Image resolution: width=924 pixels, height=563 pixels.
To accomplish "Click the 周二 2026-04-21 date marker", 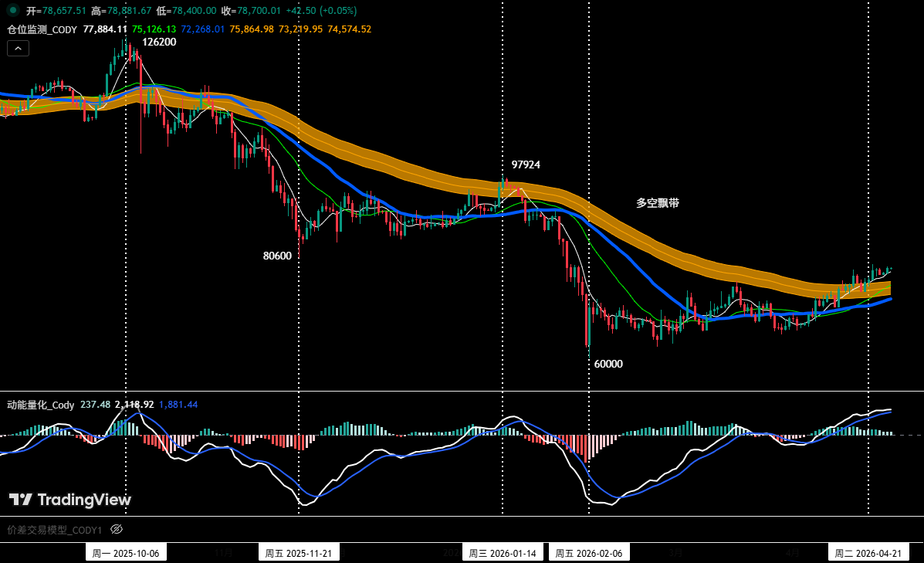I will [x=868, y=552].
